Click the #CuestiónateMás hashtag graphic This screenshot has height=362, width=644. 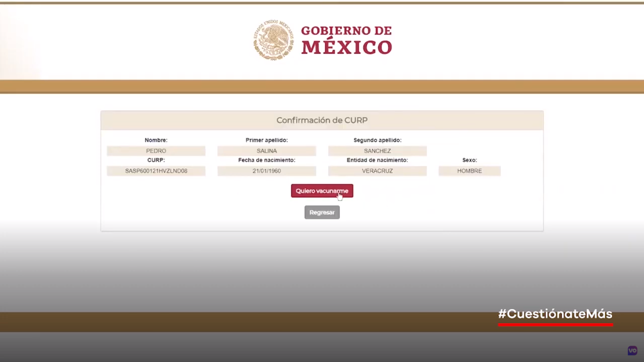[555, 314]
